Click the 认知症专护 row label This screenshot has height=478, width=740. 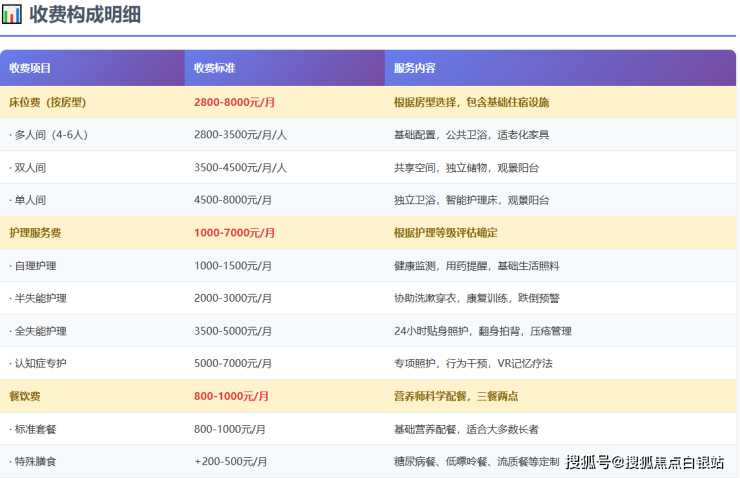(38, 363)
